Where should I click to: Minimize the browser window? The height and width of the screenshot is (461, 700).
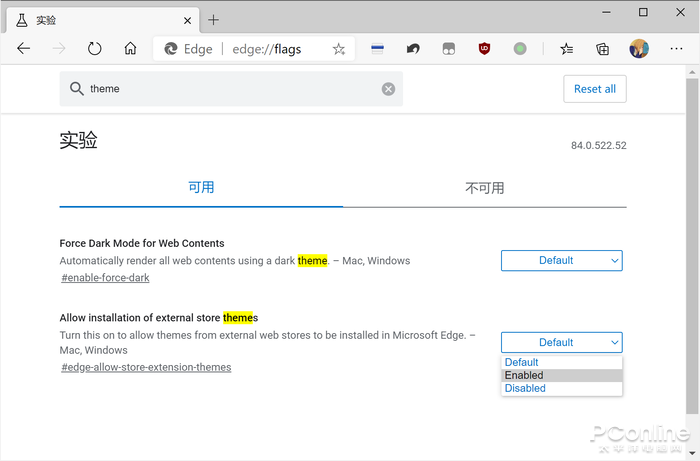click(x=606, y=12)
